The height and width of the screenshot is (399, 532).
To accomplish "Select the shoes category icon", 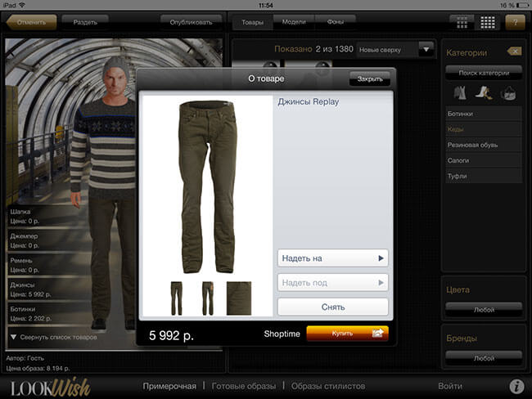I will click(x=484, y=93).
